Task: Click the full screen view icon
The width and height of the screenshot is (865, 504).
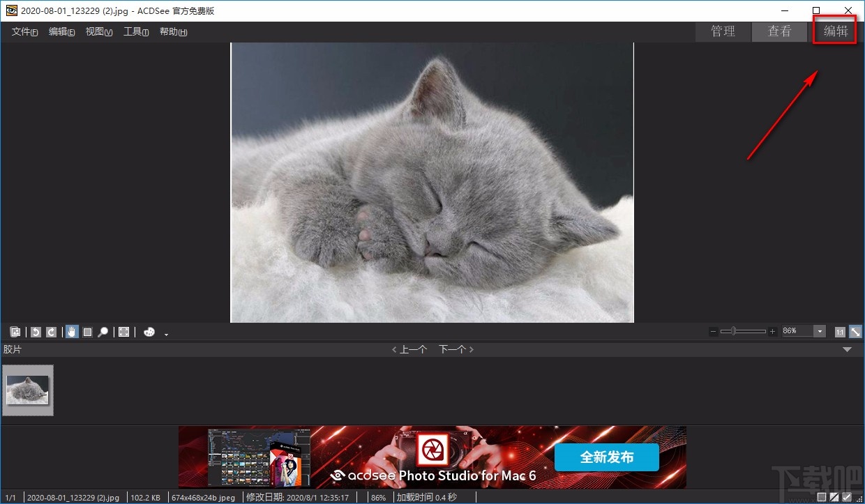Action: 123,333
